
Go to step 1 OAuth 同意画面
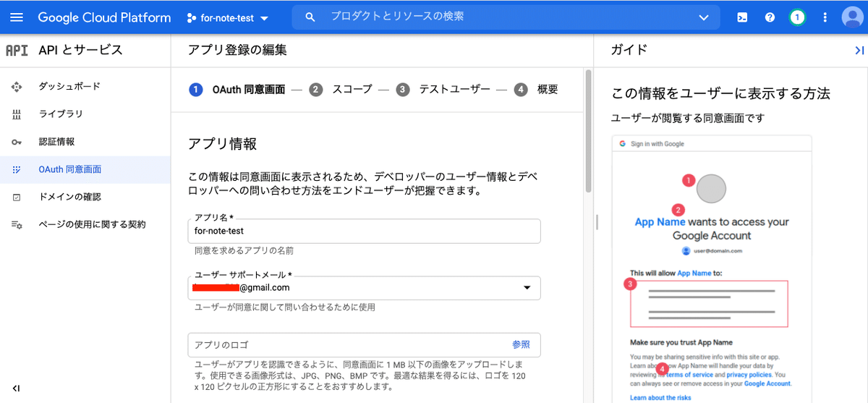pos(237,90)
